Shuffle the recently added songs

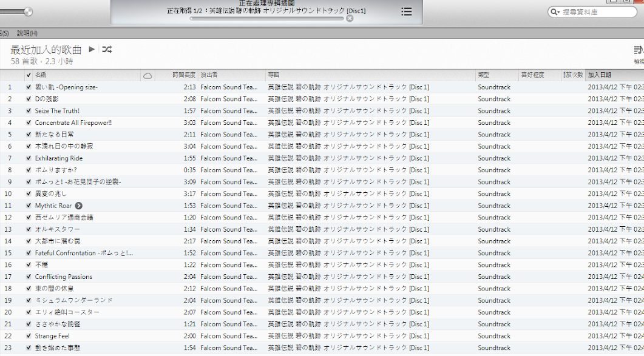point(107,49)
